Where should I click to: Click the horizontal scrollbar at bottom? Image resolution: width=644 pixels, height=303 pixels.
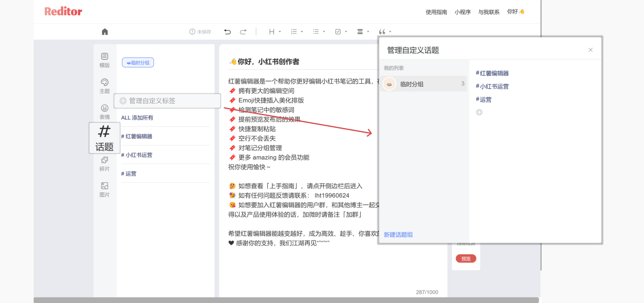[286, 300]
